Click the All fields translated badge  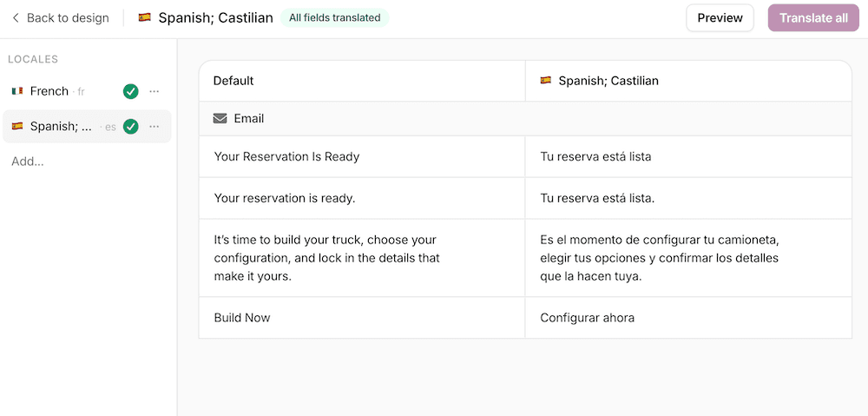tap(334, 17)
